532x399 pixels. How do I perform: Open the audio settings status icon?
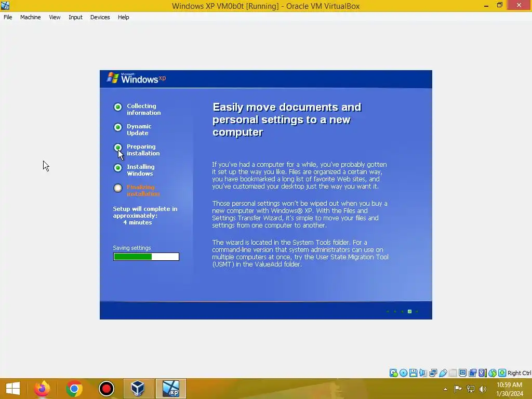point(423,373)
